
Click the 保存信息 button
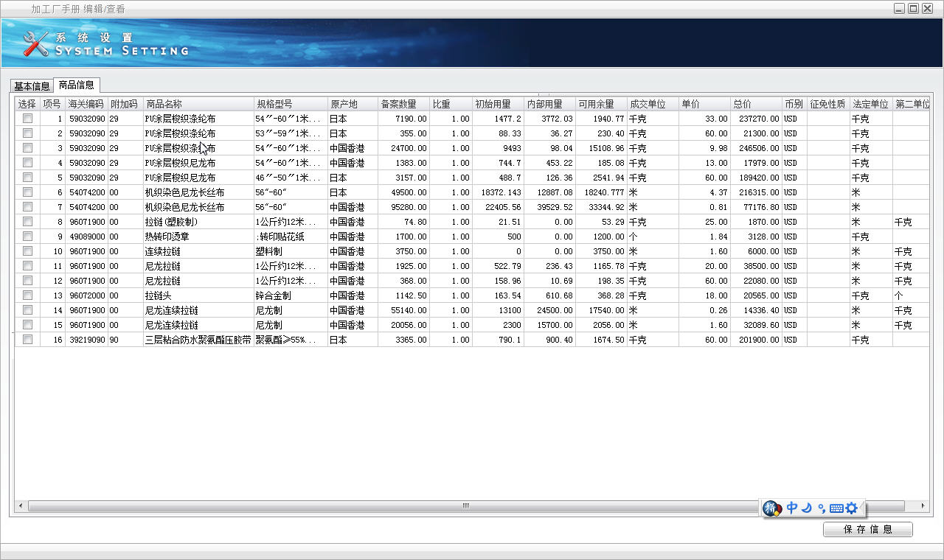(867, 529)
